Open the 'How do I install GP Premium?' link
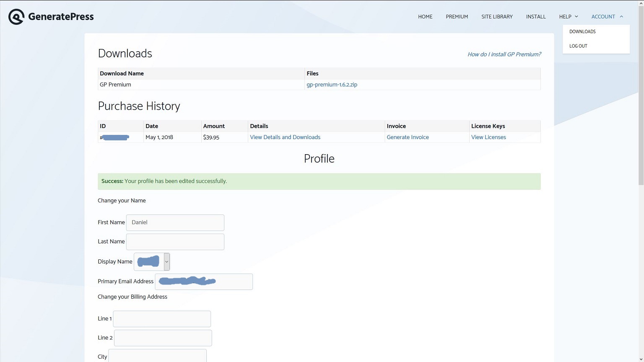This screenshot has height=362, width=644. tap(504, 54)
